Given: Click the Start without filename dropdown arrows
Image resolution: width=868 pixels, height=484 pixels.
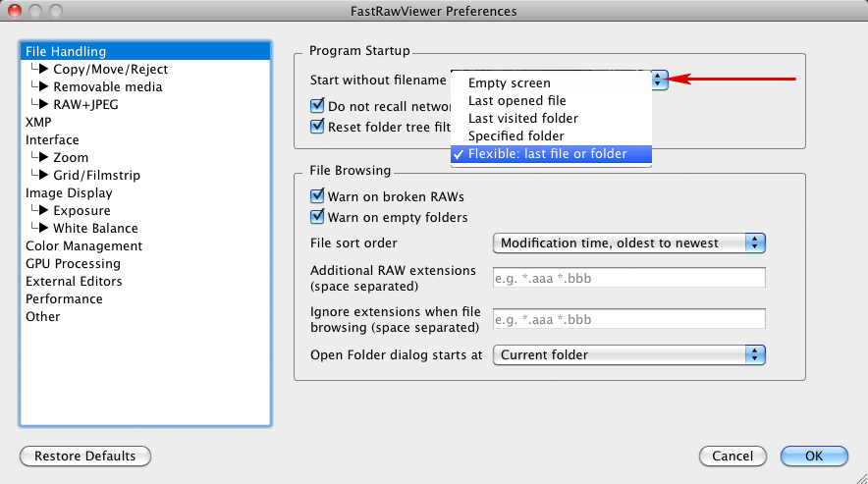Looking at the screenshot, I should (x=659, y=81).
